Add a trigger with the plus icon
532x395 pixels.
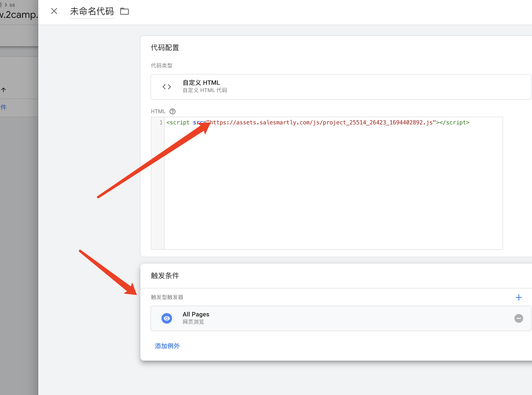point(519,297)
